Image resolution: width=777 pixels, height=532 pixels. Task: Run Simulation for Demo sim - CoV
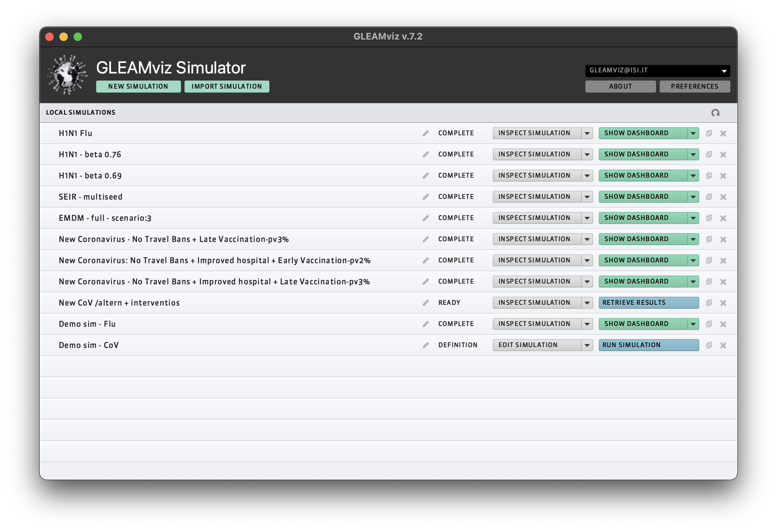[x=649, y=345]
